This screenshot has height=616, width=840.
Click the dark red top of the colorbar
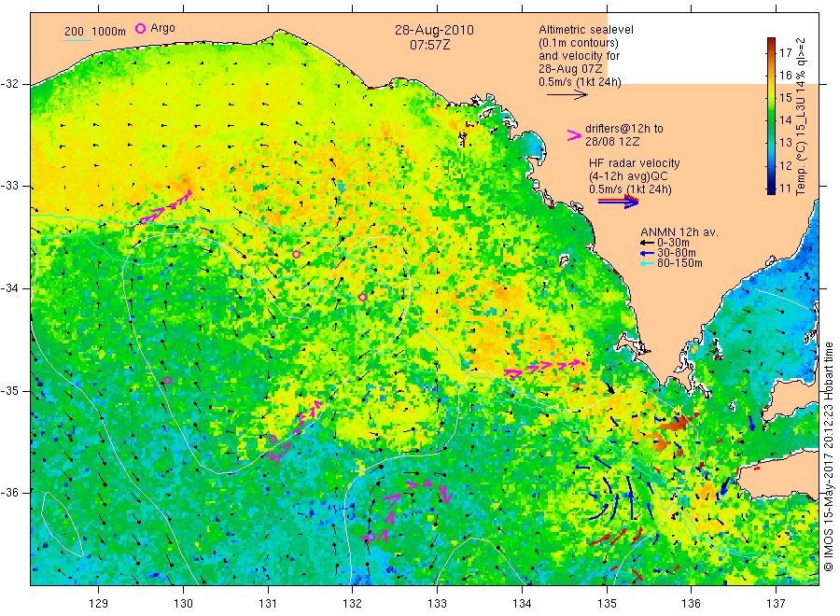click(x=771, y=42)
